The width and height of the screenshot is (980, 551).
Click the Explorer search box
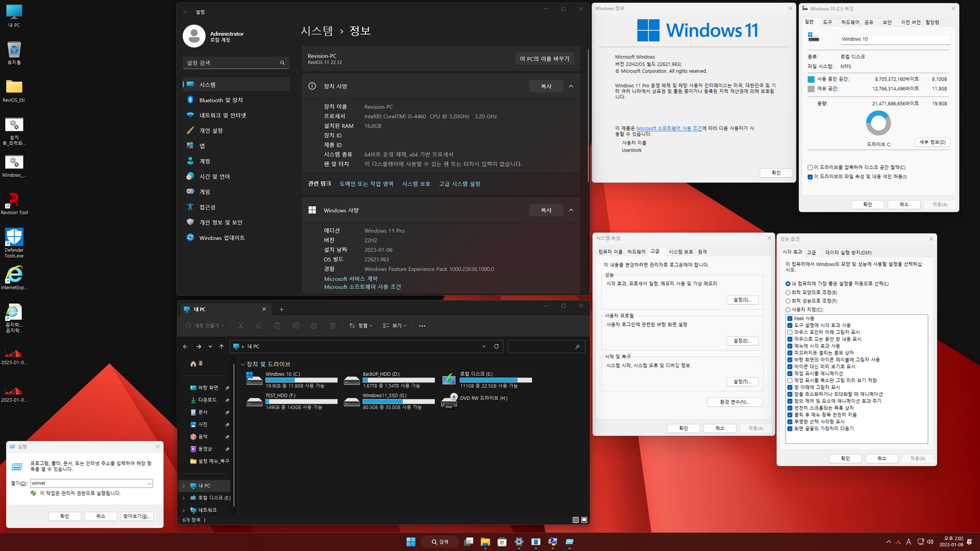click(x=545, y=347)
